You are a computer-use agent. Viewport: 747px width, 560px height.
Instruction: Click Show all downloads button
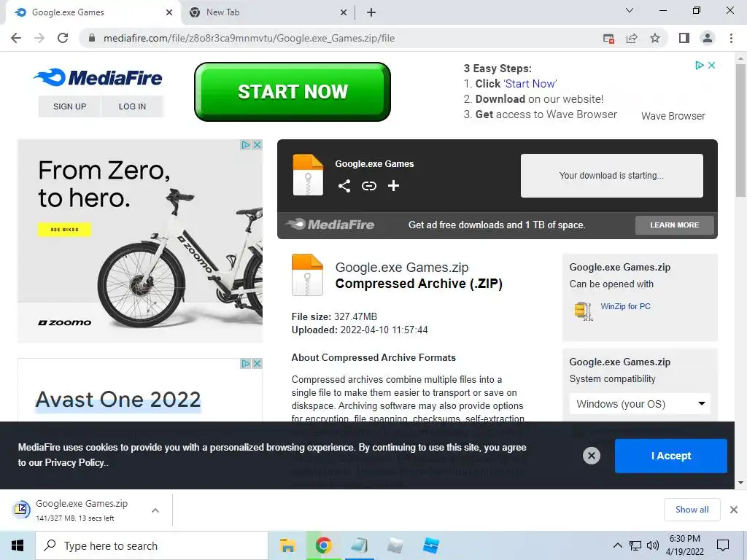click(x=692, y=510)
